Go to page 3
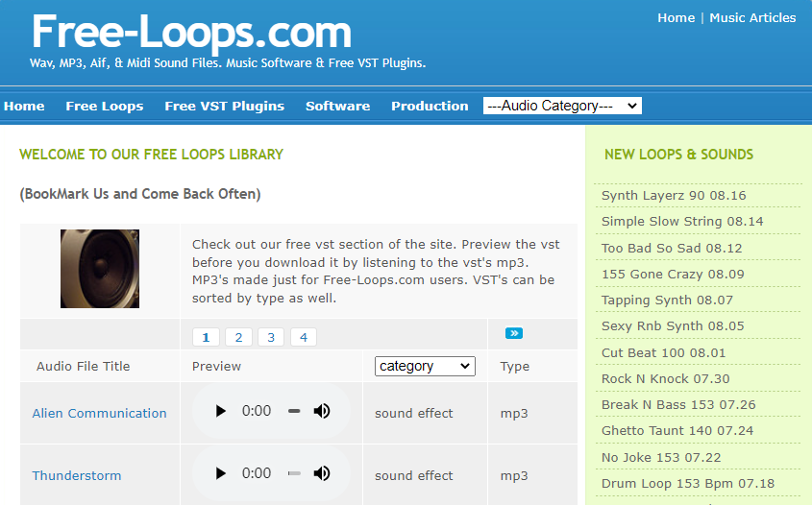This screenshot has width=812, height=505. (271, 337)
